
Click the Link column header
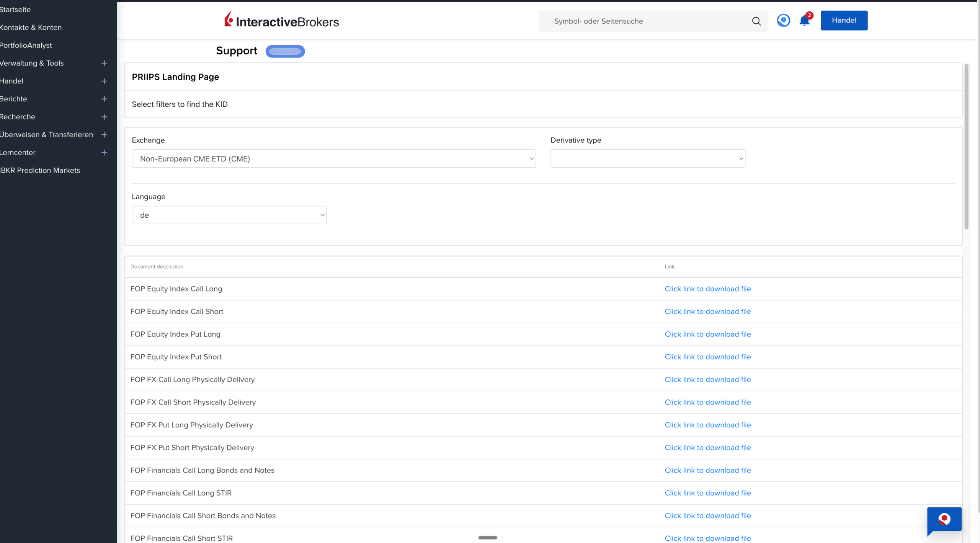pos(670,267)
